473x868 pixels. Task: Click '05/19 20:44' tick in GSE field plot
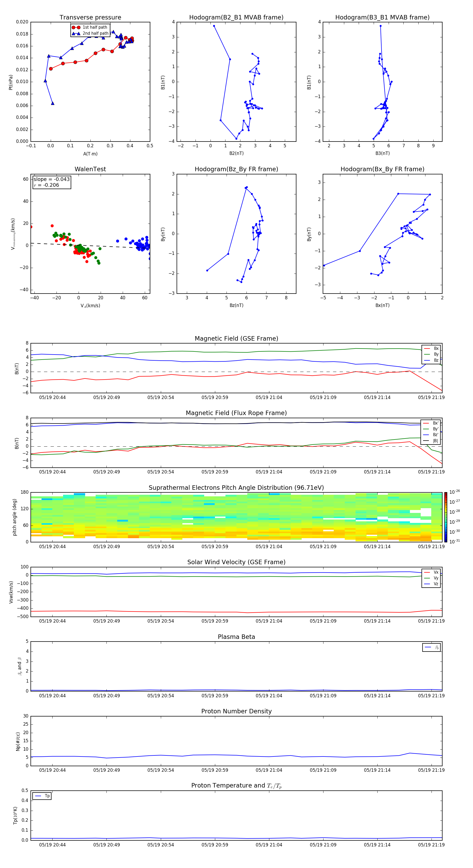[x=52, y=398]
